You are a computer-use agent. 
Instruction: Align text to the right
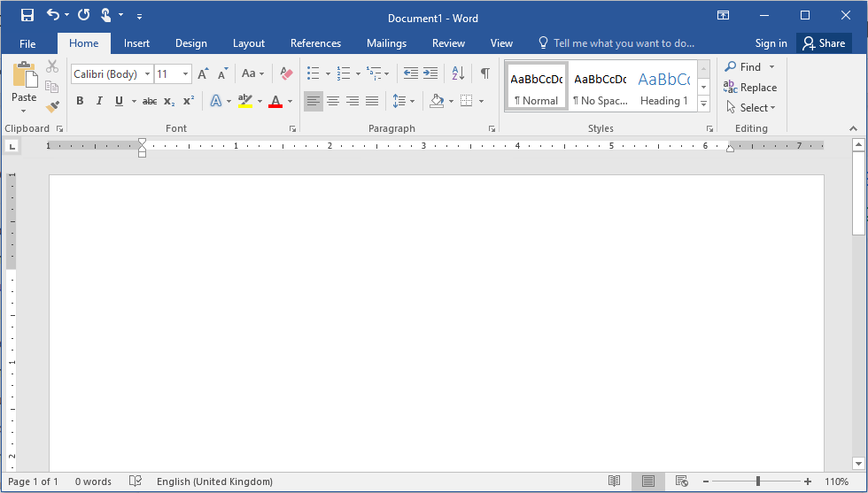pyautogui.click(x=353, y=101)
